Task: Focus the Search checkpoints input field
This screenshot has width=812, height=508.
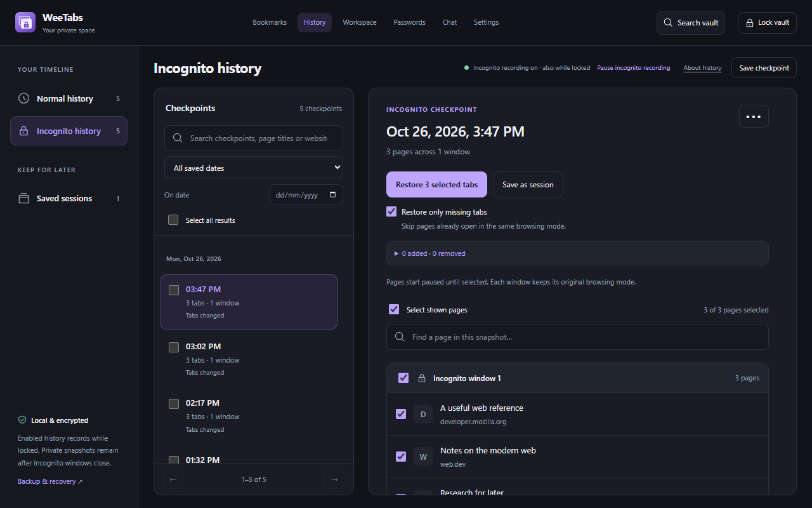Action: 254,138
